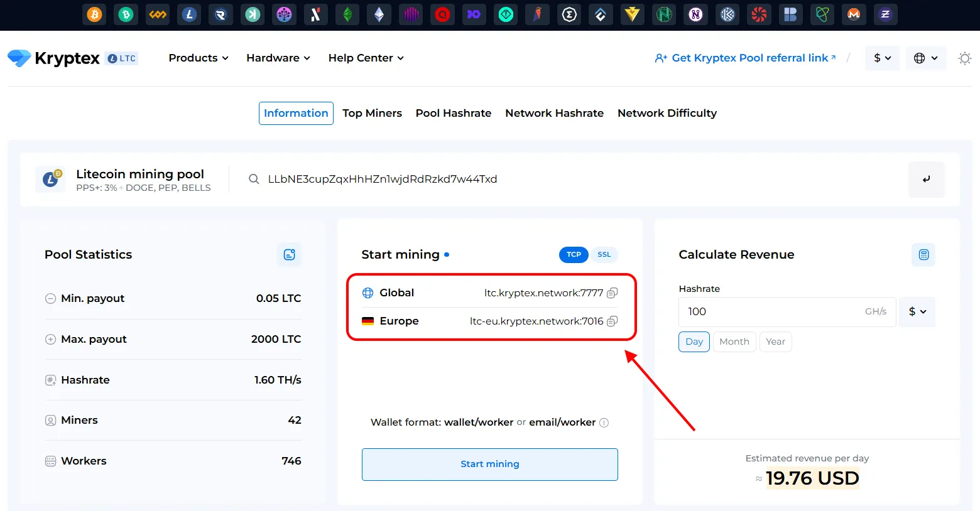Screen dimensions: 980x511
Task: Open the header currency $ dropdown
Action: [883, 58]
